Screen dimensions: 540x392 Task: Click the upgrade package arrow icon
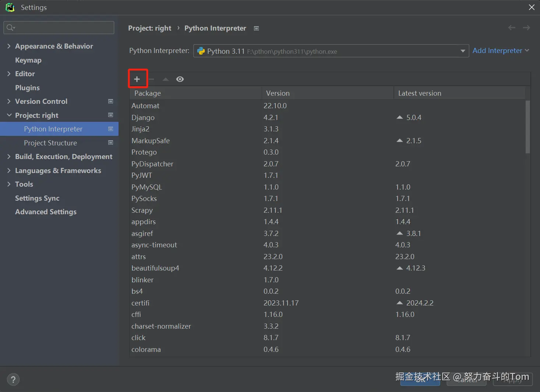pos(166,79)
